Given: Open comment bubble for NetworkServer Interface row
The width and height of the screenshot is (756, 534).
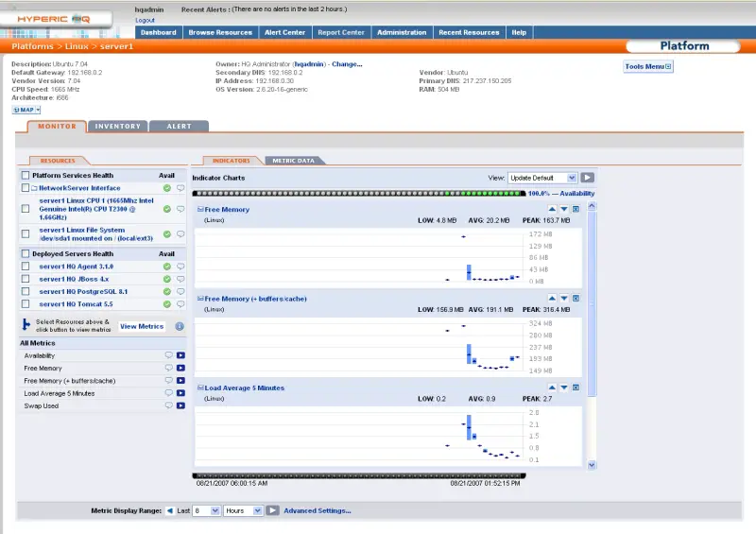Looking at the screenshot, I should pyautogui.click(x=180, y=188).
